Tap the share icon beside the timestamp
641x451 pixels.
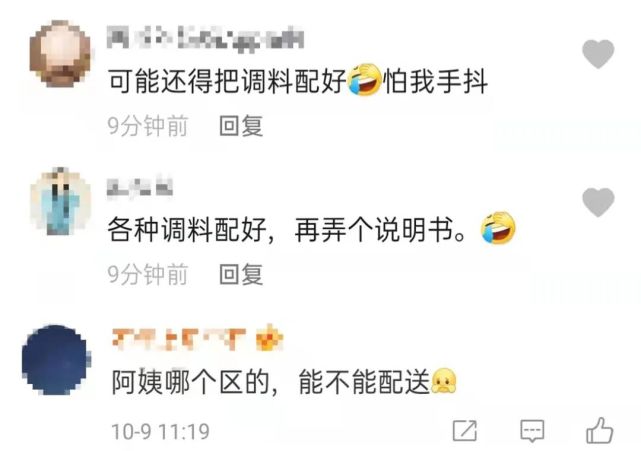click(465, 431)
